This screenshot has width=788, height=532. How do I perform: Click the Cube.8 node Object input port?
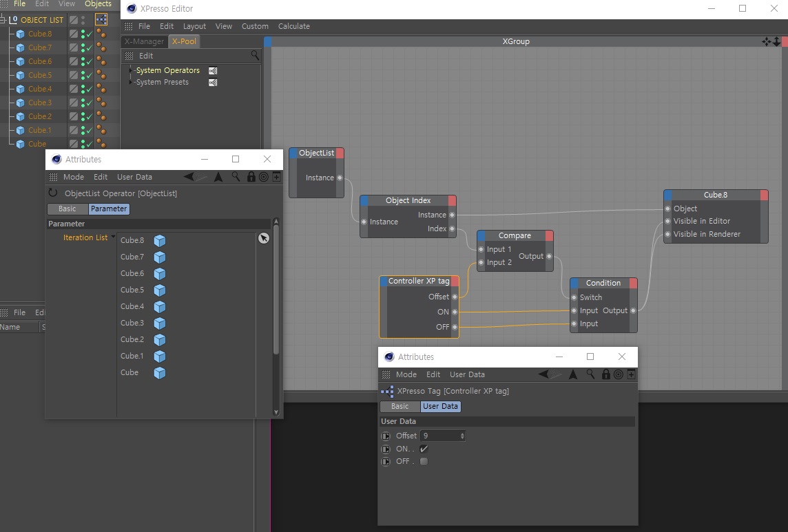point(667,209)
